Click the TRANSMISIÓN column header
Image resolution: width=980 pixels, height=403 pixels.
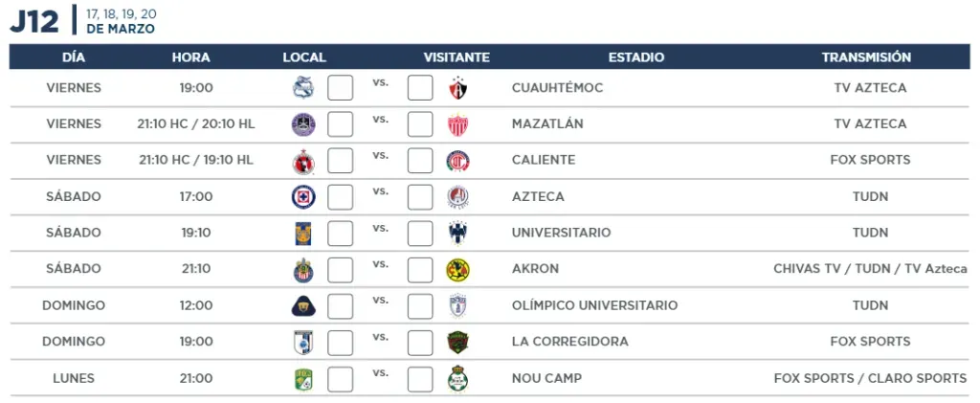866,57
